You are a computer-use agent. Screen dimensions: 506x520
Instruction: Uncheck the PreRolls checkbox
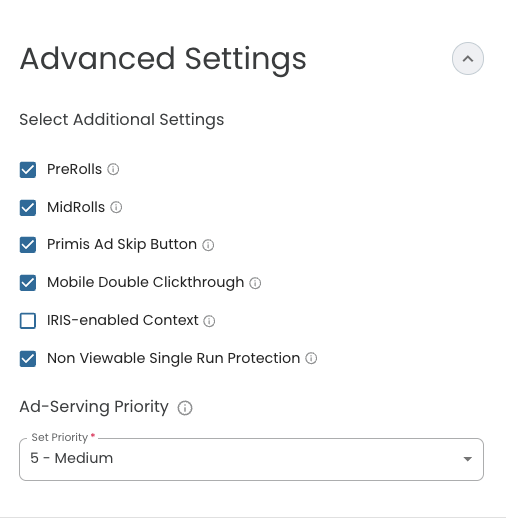pos(28,170)
